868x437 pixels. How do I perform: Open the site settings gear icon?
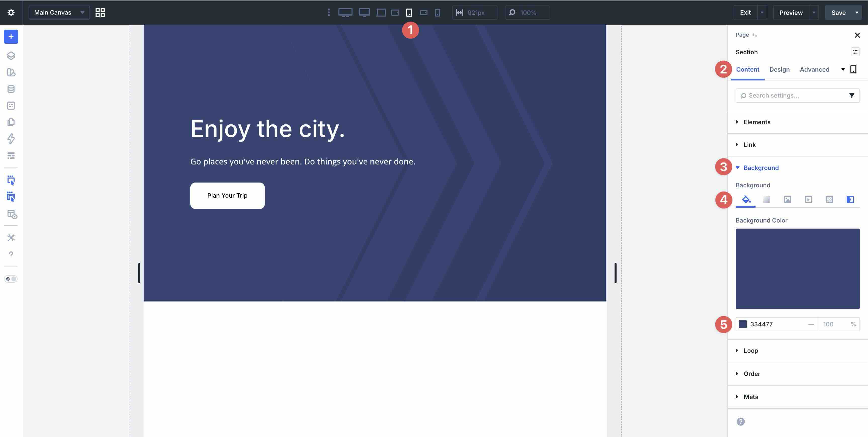click(11, 12)
